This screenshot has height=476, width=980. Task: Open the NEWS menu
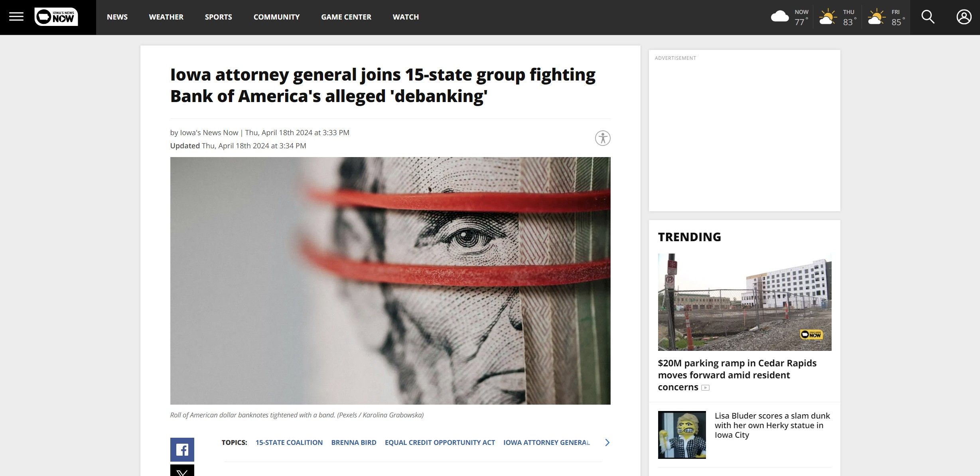click(117, 17)
